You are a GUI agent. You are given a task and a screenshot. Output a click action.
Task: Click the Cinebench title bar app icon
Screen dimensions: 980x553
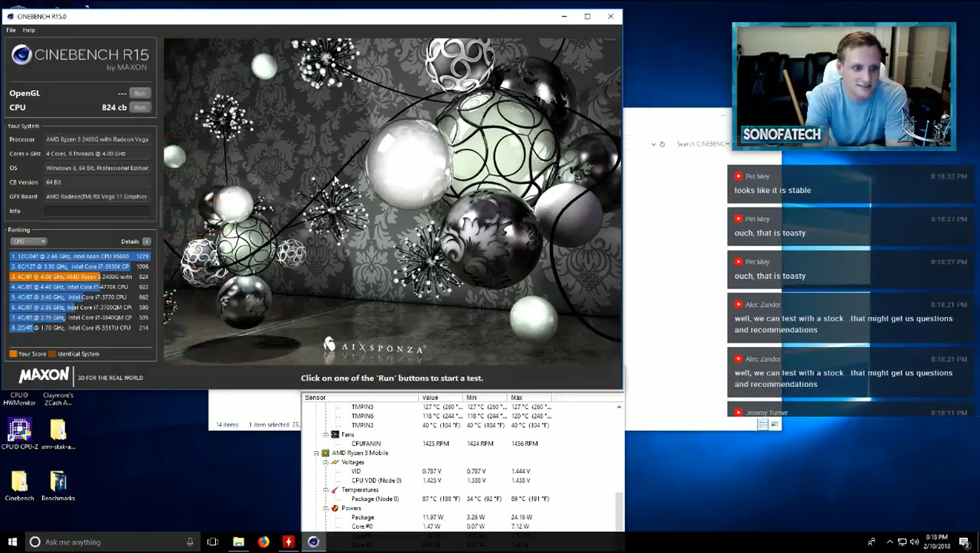pos(10,16)
